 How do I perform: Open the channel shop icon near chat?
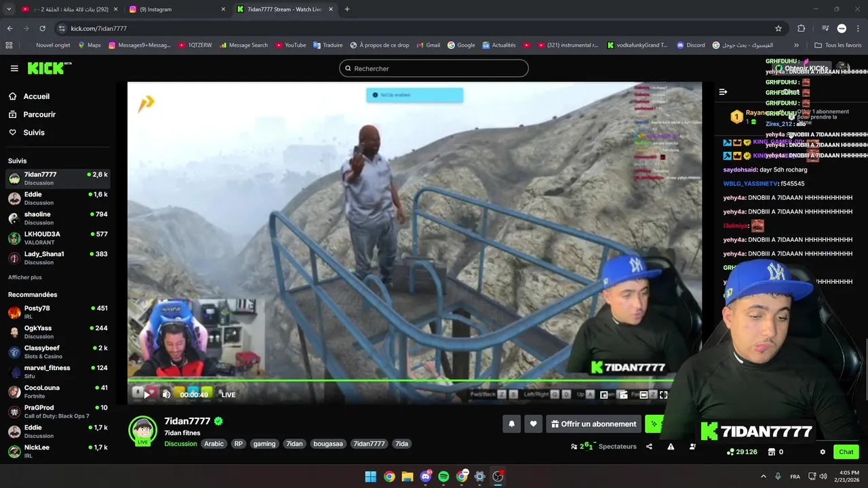point(771,452)
